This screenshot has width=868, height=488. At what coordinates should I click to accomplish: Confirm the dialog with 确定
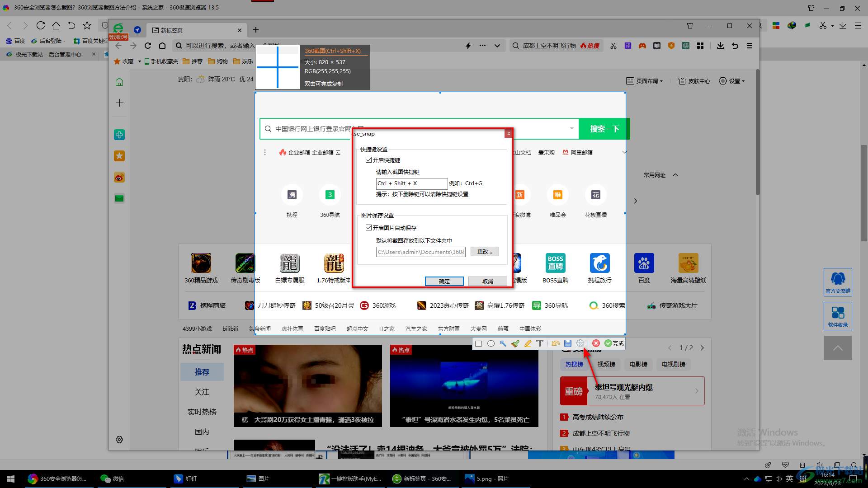[444, 281]
